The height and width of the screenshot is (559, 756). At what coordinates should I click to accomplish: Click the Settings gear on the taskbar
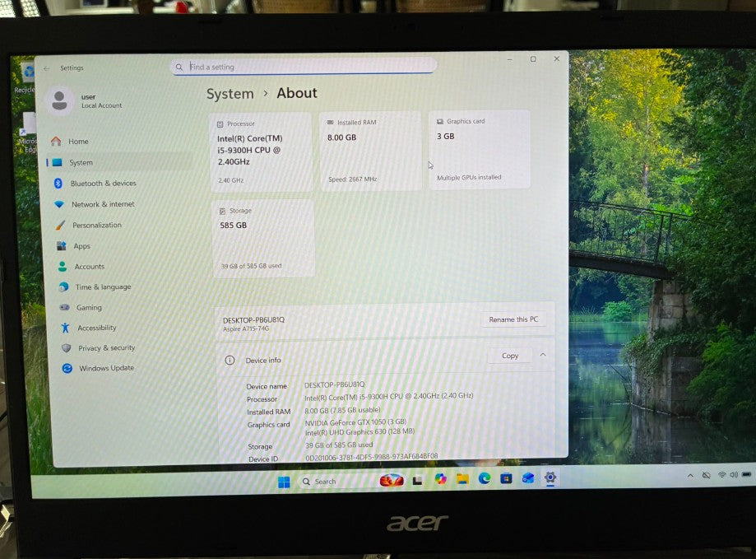pyautogui.click(x=550, y=477)
